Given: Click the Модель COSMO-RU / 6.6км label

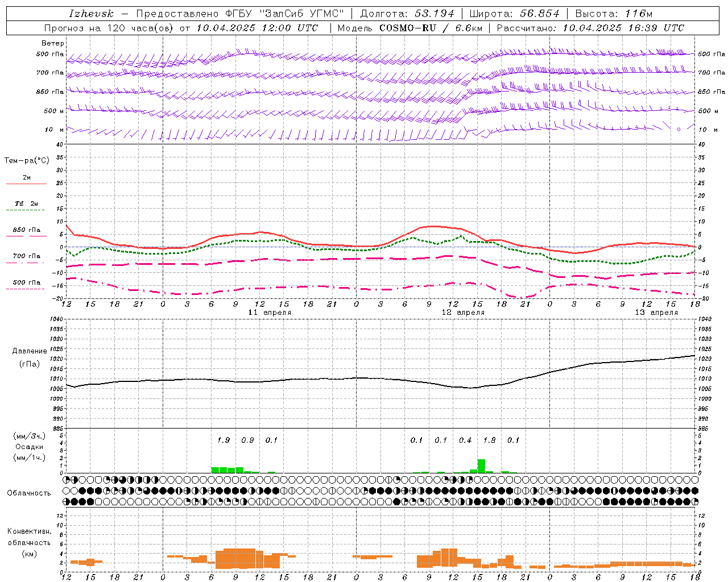Looking at the screenshot, I should [x=409, y=28].
